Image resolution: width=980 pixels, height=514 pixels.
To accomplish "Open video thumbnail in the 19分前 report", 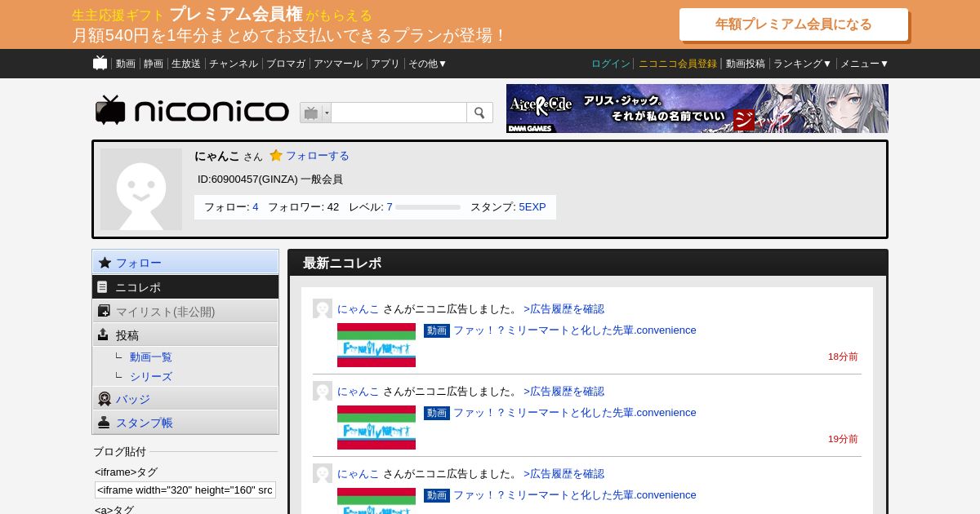I will [376, 428].
